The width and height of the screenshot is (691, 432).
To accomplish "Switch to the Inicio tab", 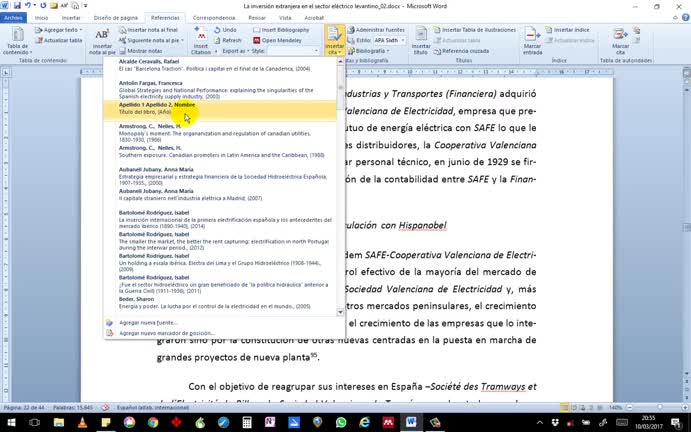I will pos(41,18).
